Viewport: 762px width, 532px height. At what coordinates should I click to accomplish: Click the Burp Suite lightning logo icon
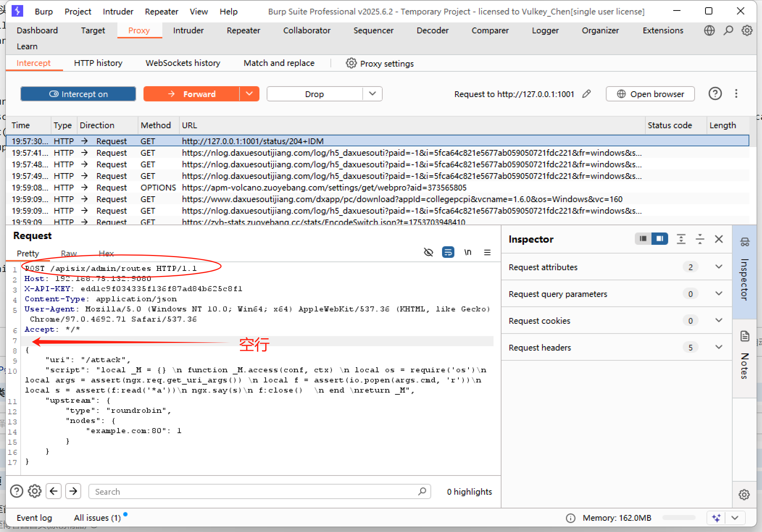[x=17, y=11]
